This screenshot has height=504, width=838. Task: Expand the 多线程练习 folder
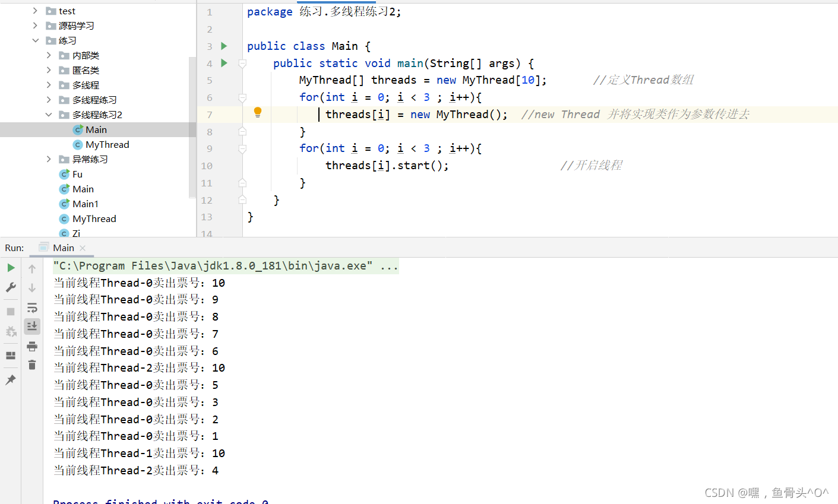point(49,100)
